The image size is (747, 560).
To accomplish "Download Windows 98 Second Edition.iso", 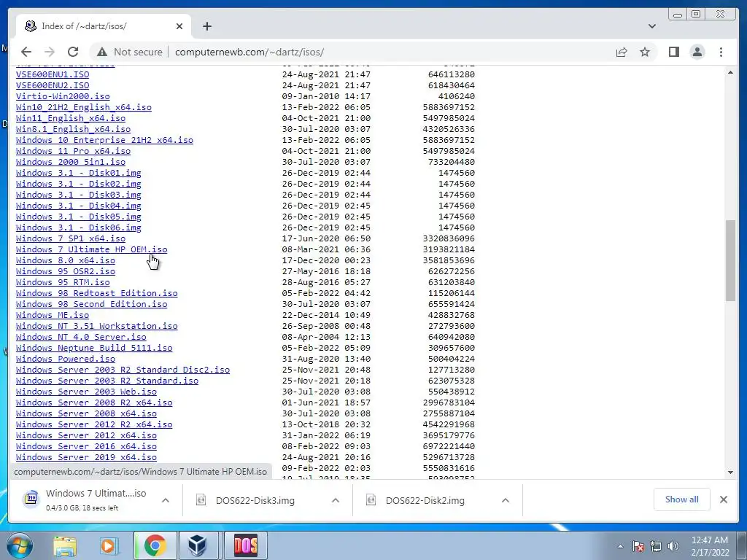I will pos(91,304).
